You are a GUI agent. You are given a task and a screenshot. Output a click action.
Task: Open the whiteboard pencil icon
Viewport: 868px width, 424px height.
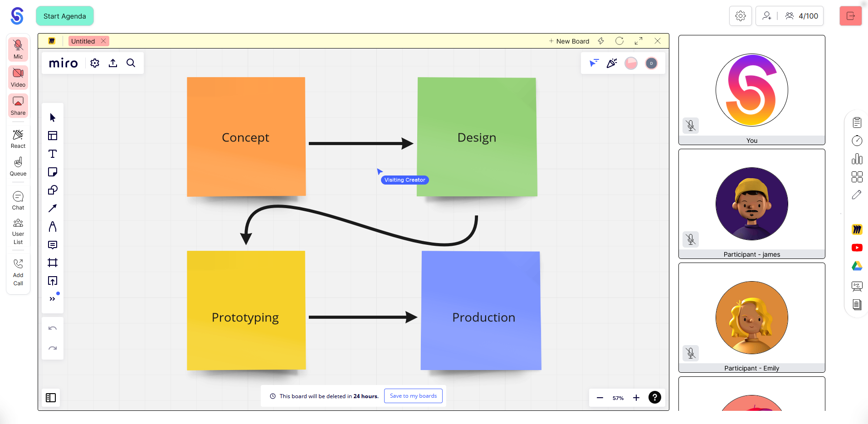[x=857, y=195]
